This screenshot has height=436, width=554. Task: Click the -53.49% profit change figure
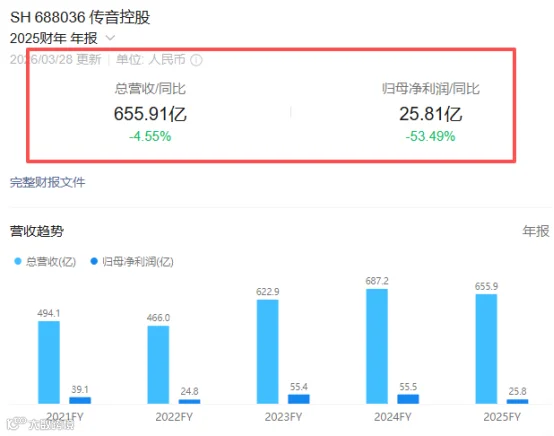point(430,136)
